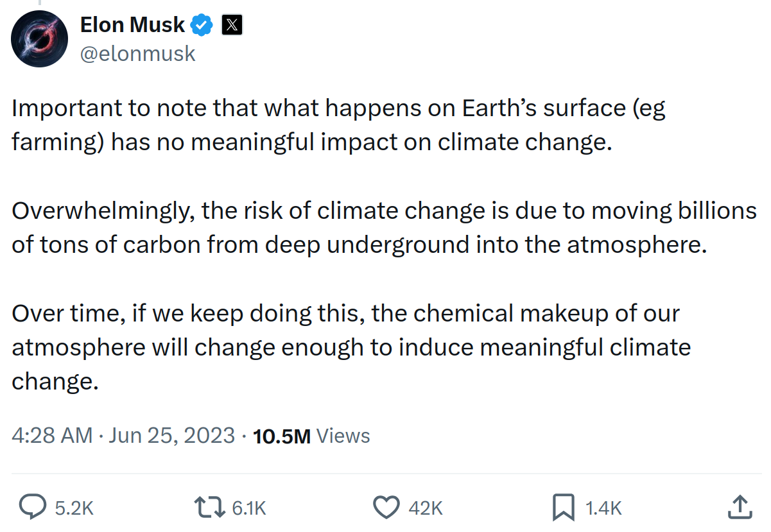Click the 5.2K replies count
The height and width of the screenshot is (532, 771).
pyautogui.click(x=74, y=508)
